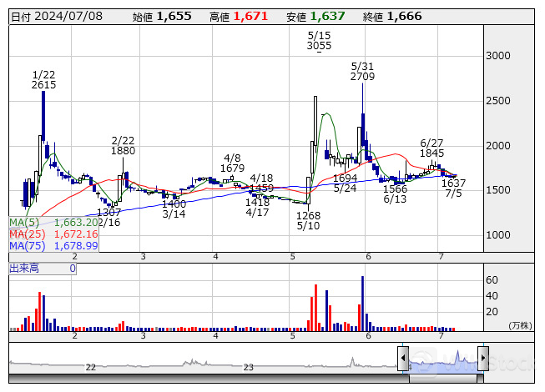The height and width of the screenshot is (392, 545).
Task: Click the 出来高 volume label
Action: pos(23,269)
